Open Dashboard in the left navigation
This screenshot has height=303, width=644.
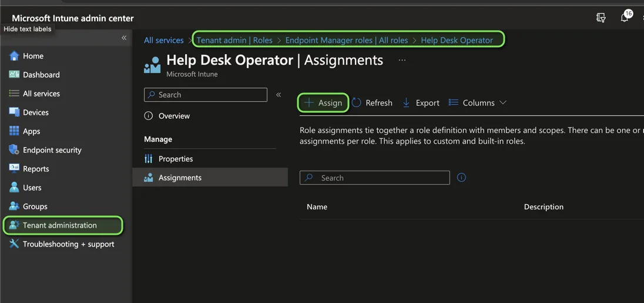tap(41, 75)
